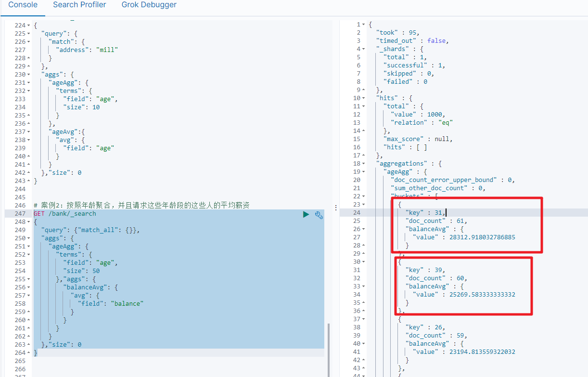
Task: Collapse the "terms" block at request line 252
Action: pos(28,254)
